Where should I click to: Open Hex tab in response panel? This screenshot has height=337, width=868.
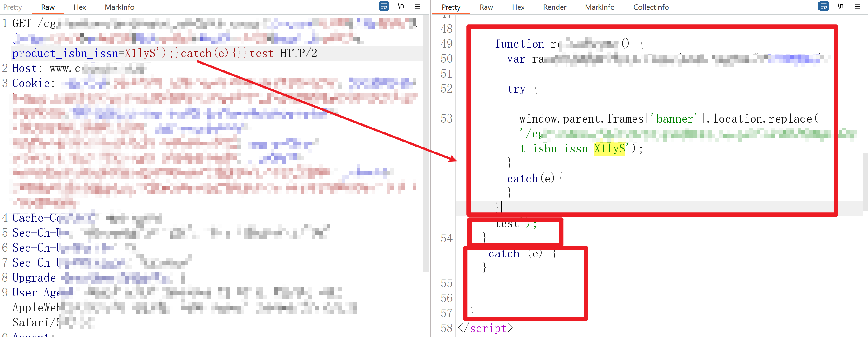pos(518,7)
